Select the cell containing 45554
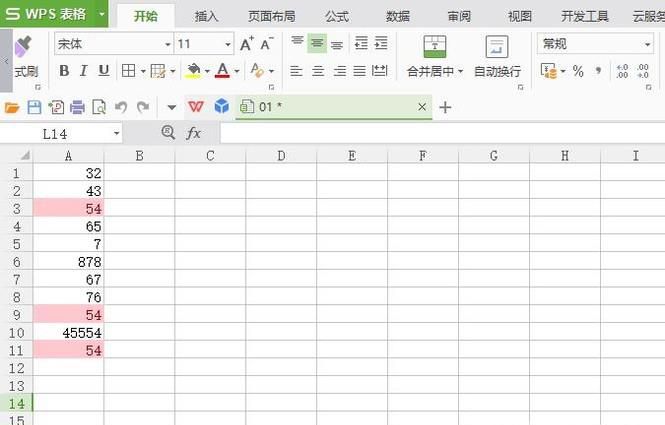Screen dimensions: 665x425 (69, 333)
